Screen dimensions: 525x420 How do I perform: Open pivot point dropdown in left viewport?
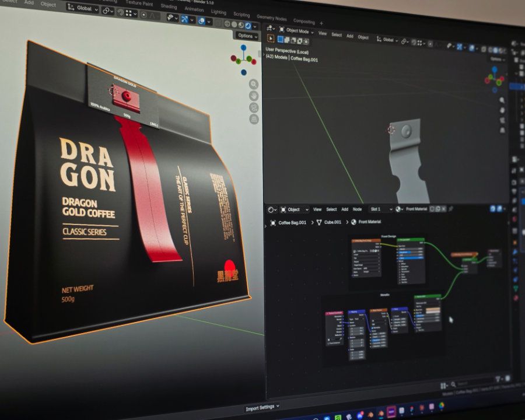pyautogui.click(x=107, y=11)
